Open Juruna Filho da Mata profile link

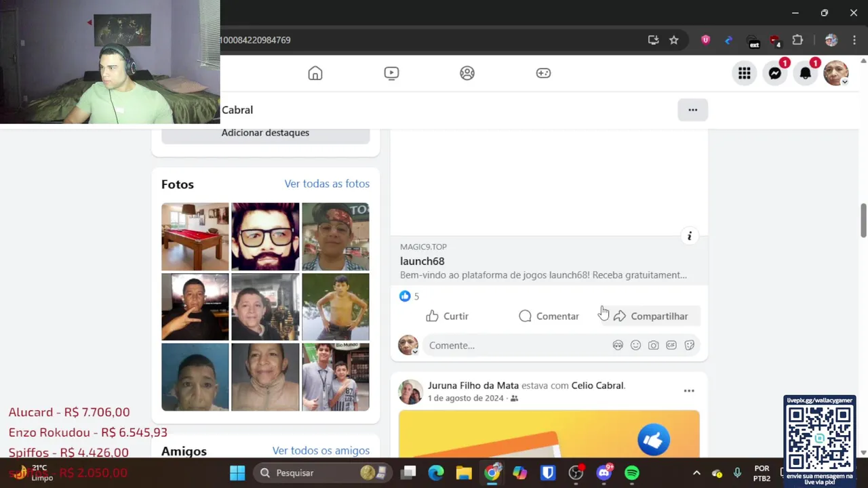pos(473,385)
